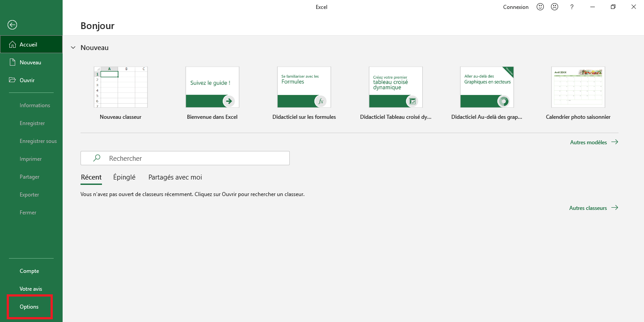This screenshot has width=644, height=322.
Task: Choose Fermer in the sidebar
Action: coord(31,213)
